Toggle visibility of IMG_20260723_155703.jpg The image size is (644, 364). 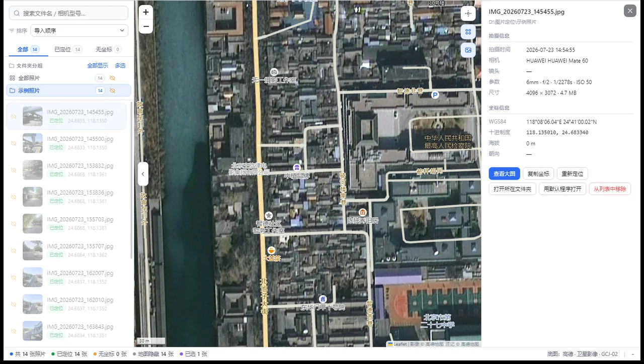coord(14,224)
